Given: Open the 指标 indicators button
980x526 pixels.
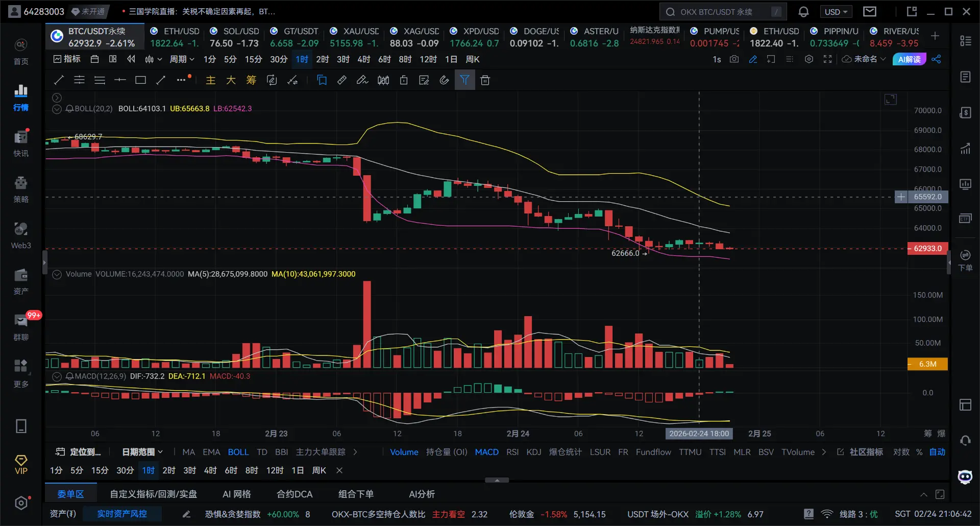Looking at the screenshot, I should click(x=67, y=59).
